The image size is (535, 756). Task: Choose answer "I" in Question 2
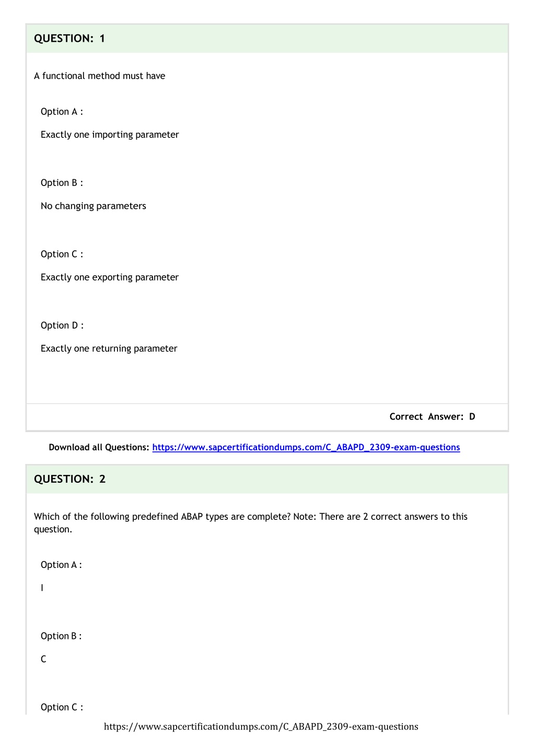click(42, 588)
